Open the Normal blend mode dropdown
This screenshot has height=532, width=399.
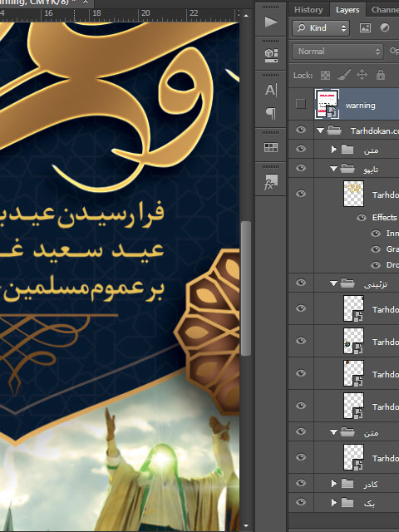click(337, 52)
